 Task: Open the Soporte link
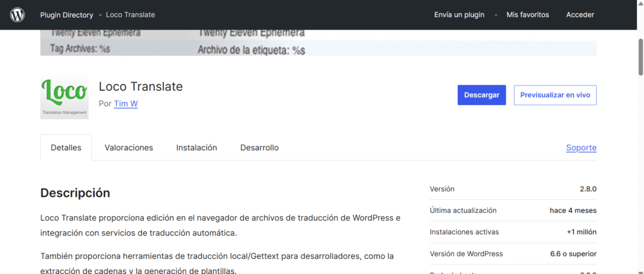point(581,148)
